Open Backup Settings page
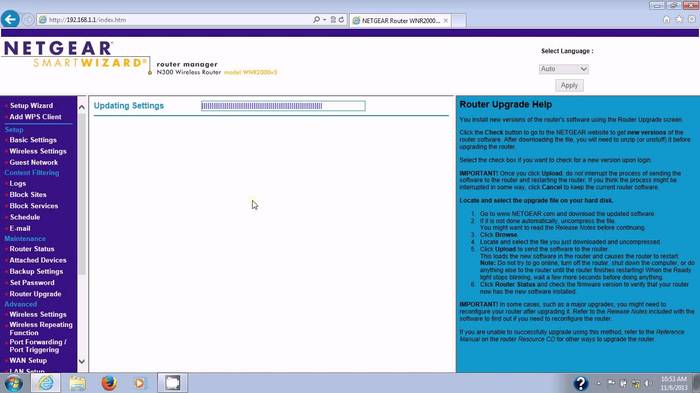This screenshot has height=393, width=700. click(x=36, y=271)
